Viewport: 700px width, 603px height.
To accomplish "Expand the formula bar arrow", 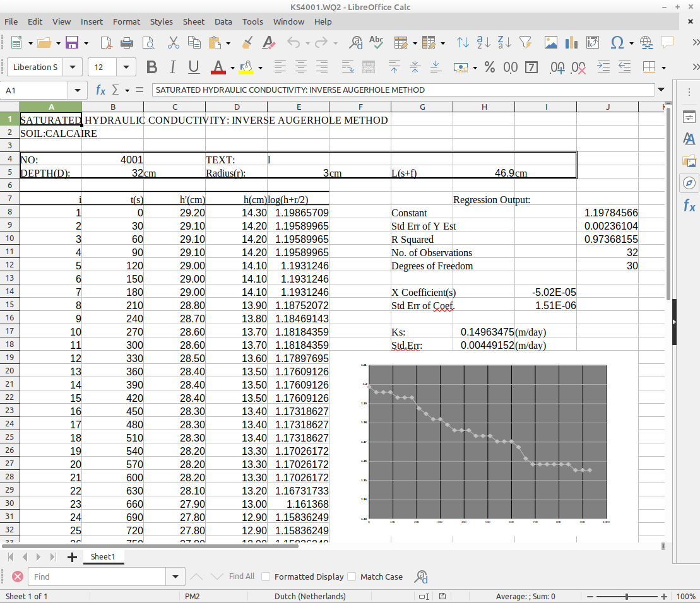I will pos(661,90).
